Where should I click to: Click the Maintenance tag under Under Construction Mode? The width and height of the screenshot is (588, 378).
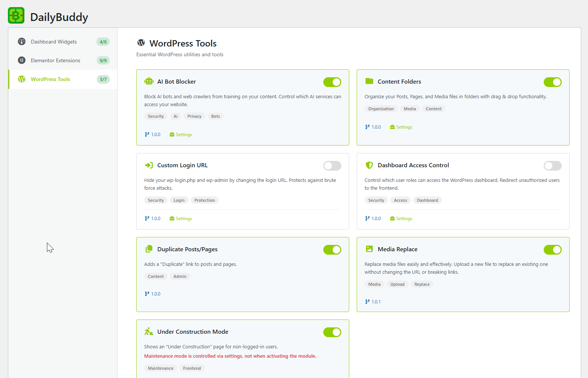[x=161, y=368]
